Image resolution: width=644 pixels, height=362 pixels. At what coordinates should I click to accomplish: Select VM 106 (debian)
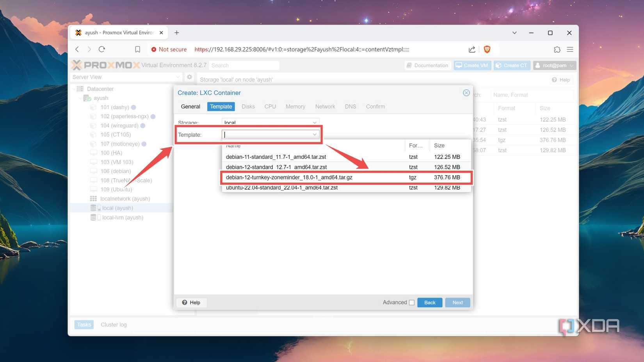115,171
